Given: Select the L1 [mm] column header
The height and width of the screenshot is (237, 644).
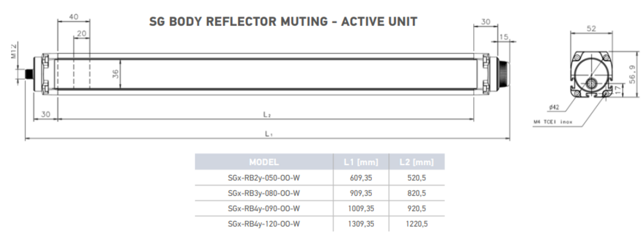Looking at the screenshot, I should [361, 162].
